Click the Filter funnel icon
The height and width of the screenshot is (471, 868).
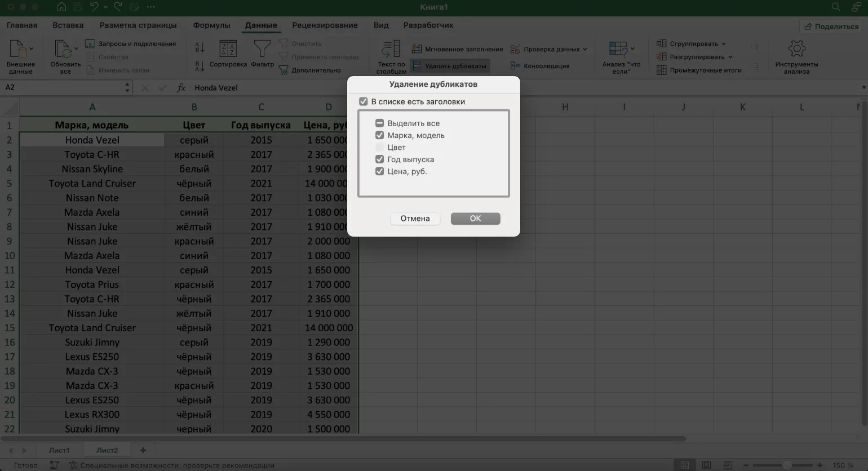262,50
